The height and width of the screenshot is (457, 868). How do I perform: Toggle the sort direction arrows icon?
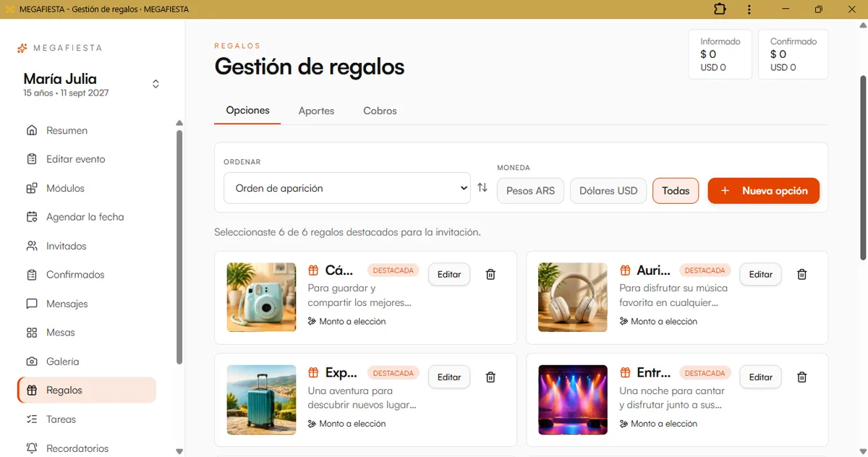pyautogui.click(x=482, y=188)
